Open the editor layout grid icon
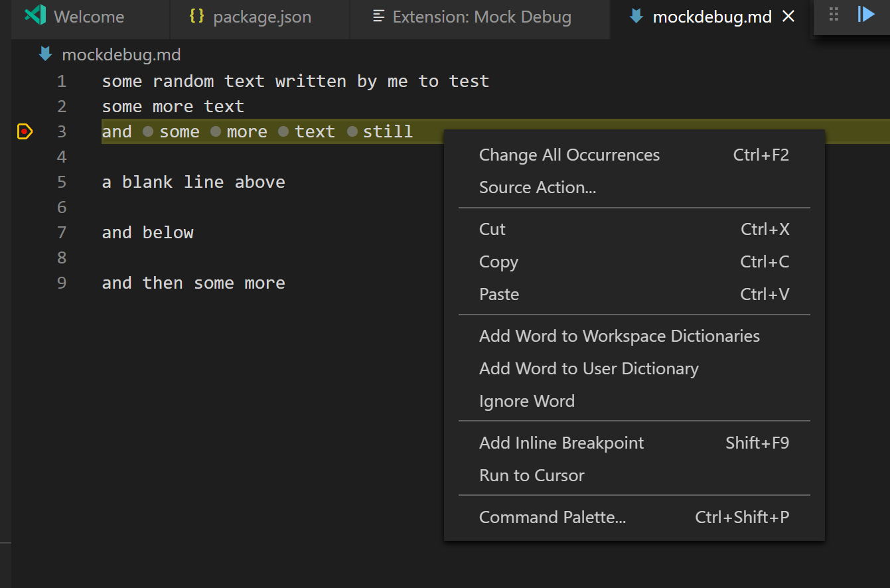 tap(834, 15)
